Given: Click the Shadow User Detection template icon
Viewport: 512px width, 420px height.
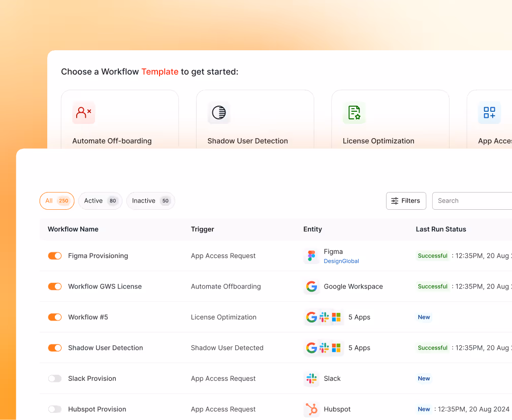Looking at the screenshot, I should pos(218,112).
